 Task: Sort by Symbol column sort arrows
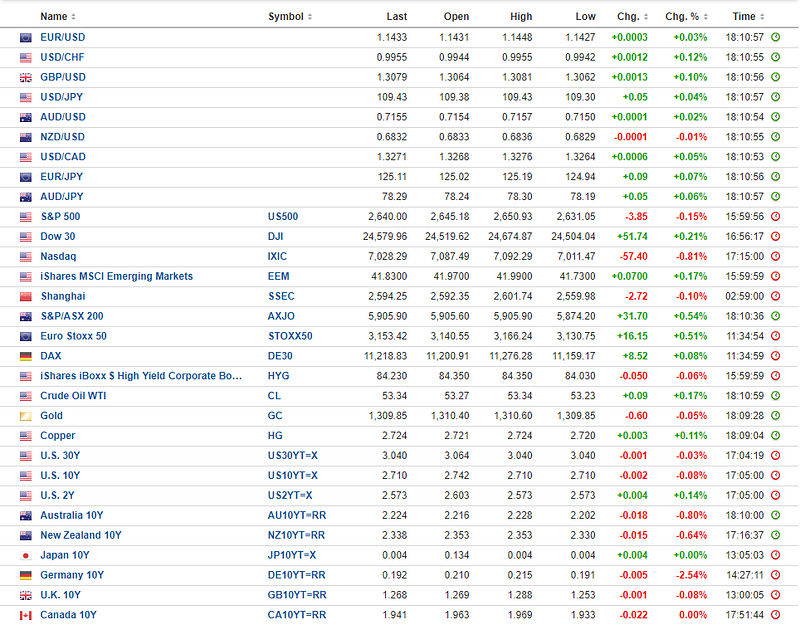tap(310, 17)
